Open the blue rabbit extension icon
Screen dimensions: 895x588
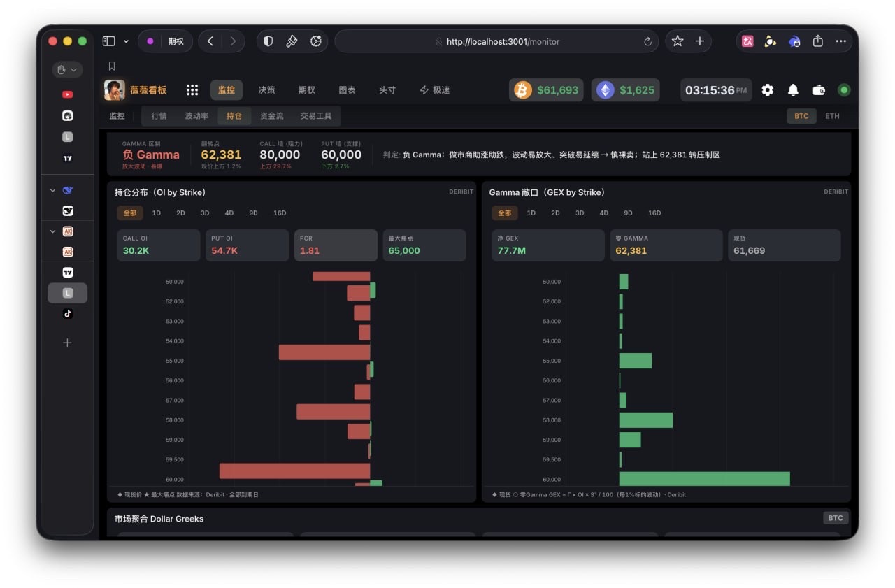click(794, 41)
